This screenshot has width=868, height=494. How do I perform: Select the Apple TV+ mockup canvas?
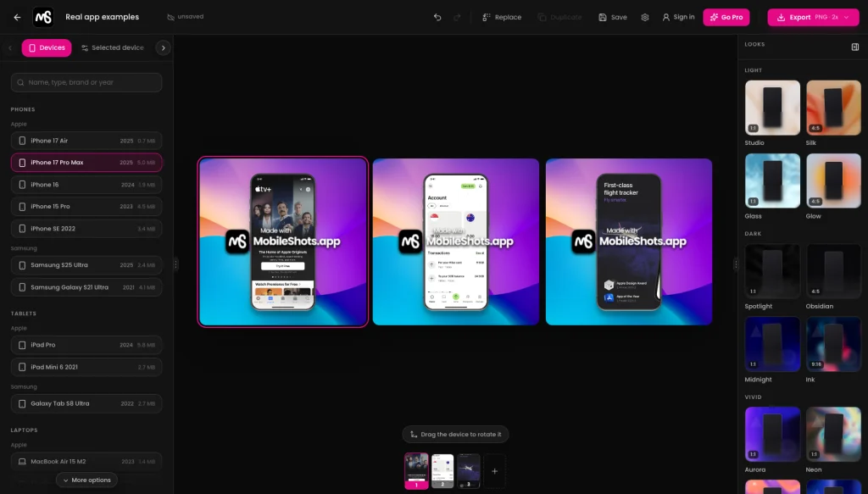pyautogui.click(x=283, y=241)
